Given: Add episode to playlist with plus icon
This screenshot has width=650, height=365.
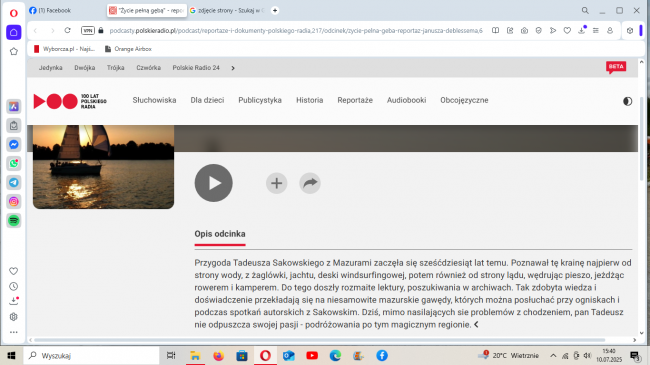Looking at the screenshot, I should tap(276, 183).
